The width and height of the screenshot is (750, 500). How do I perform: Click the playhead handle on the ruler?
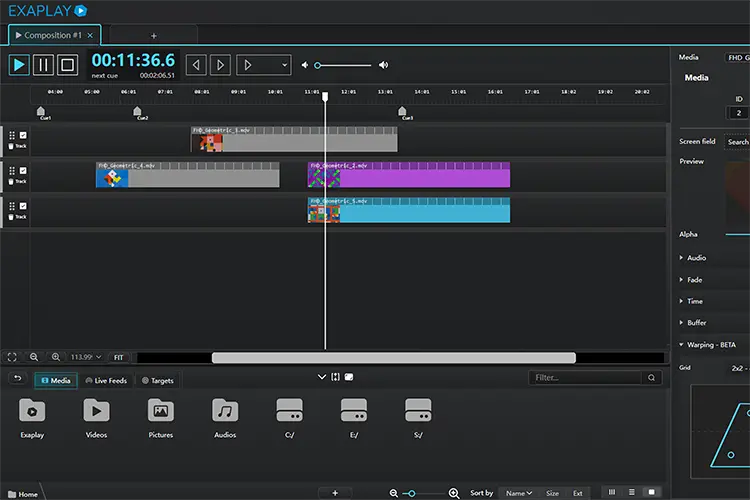325,96
